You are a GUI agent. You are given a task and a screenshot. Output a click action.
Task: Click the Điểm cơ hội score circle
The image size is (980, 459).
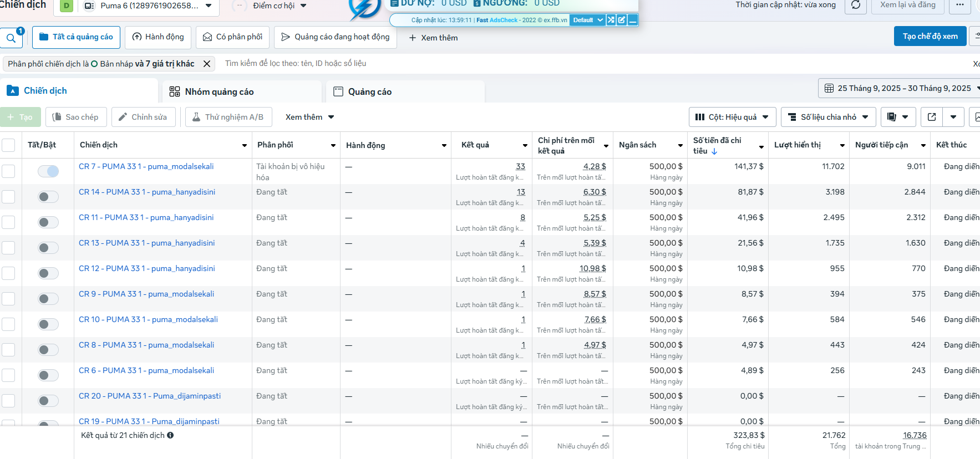point(239,6)
